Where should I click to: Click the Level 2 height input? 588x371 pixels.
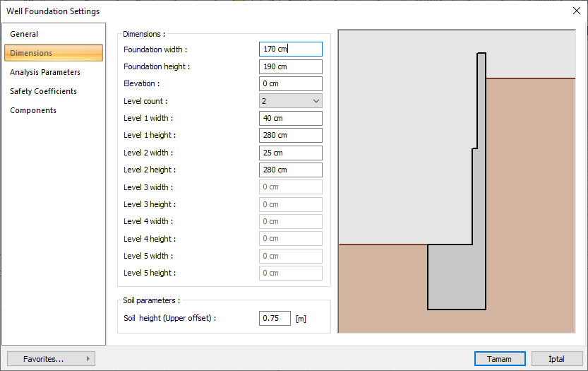290,170
